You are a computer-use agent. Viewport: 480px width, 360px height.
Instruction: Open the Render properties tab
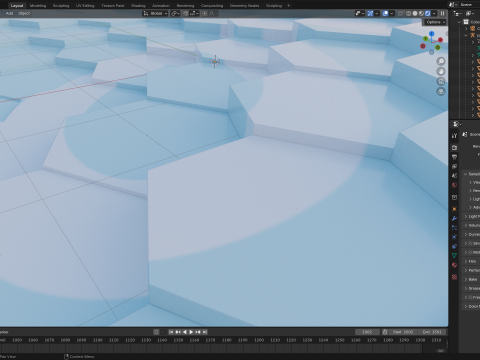(454, 147)
